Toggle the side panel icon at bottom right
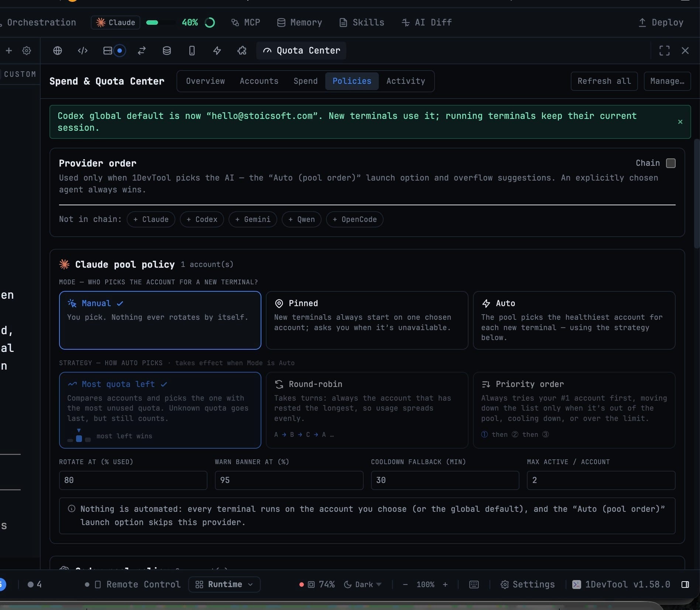This screenshot has height=610, width=700. (685, 585)
